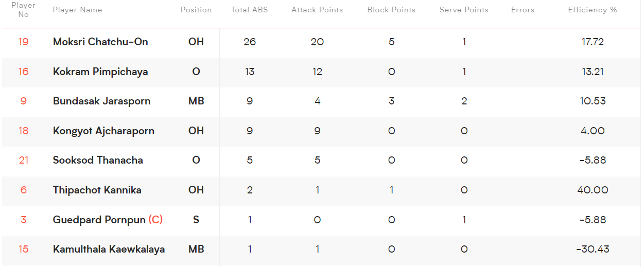This screenshot has height=267, width=644.
Task: Open Thipachot Kannika's entry
Action: (x=97, y=190)
